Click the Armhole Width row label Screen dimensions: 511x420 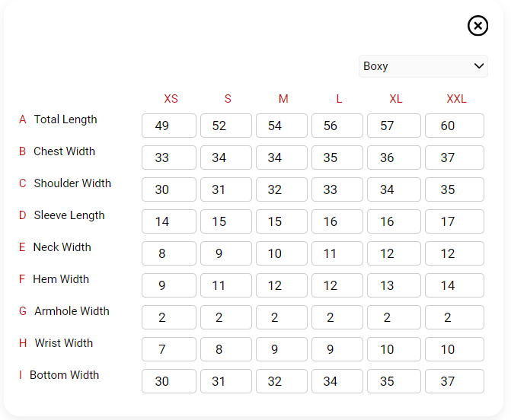[x=72, y=311]
